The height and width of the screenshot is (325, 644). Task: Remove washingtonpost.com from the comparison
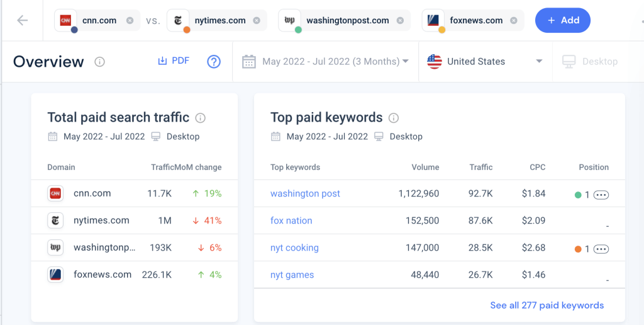click(399, 20)
